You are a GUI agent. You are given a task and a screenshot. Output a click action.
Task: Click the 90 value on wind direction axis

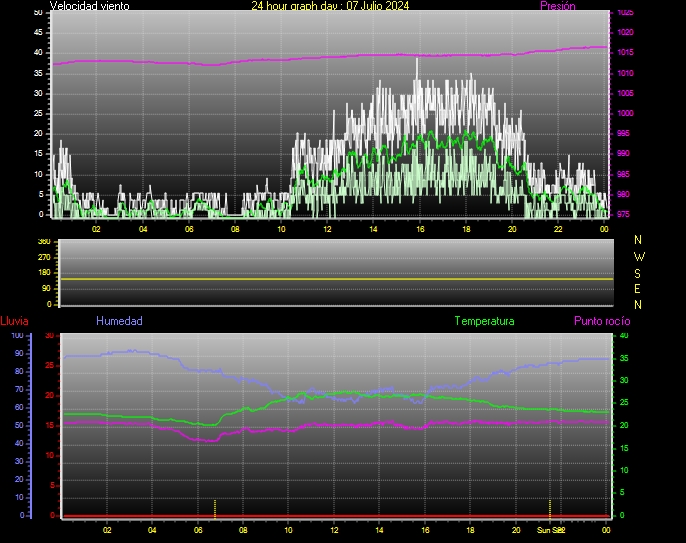pyautogui.click(x=46, y=289)
